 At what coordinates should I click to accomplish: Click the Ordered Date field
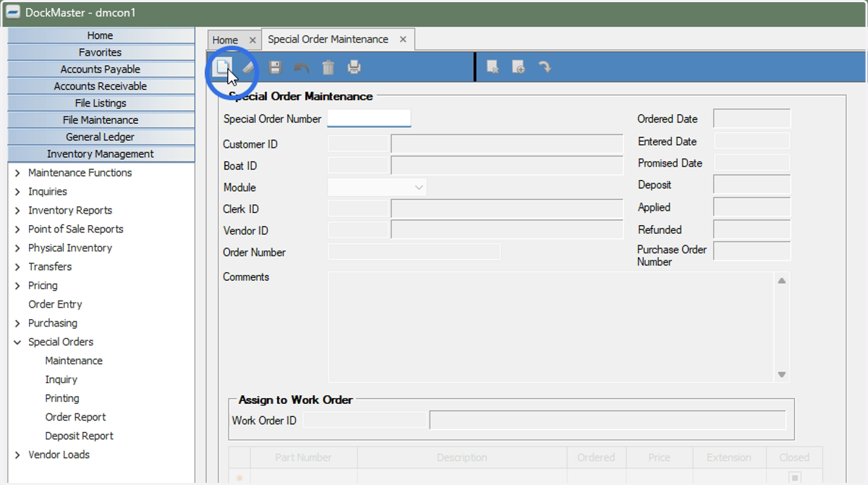(x=752, y=119)
